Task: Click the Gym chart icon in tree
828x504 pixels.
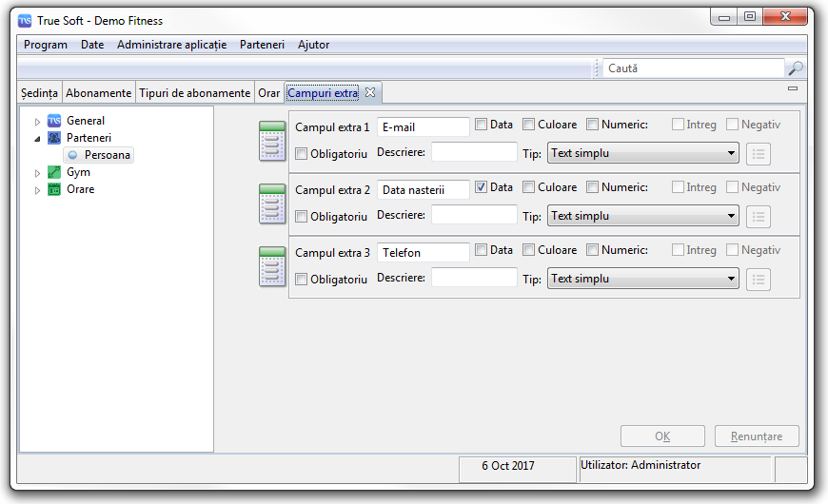Action: (54, 172)
